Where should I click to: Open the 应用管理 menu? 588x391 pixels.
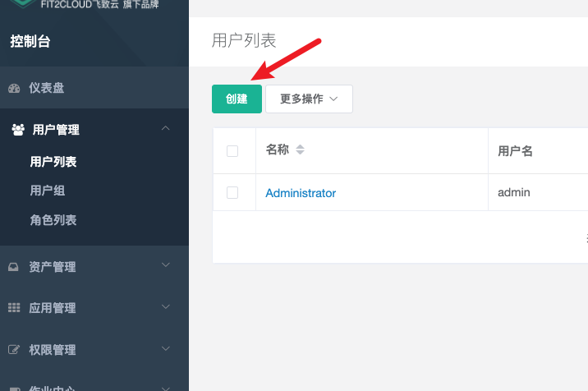click(53, 308)
